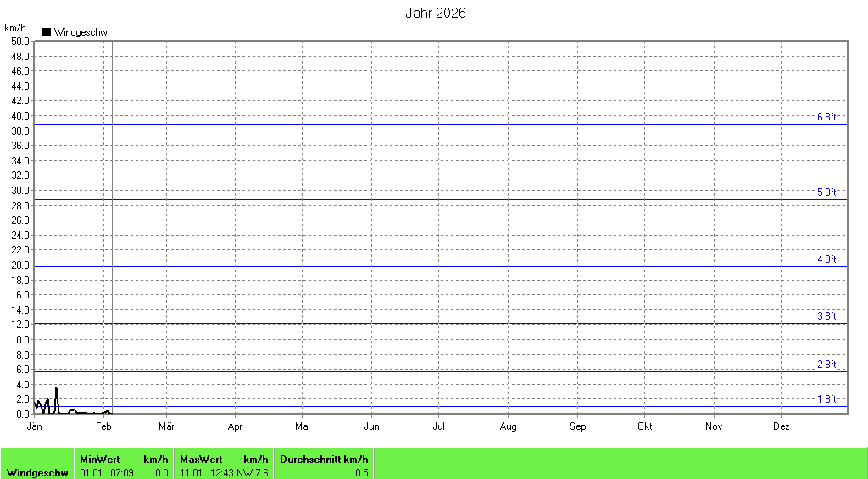Image resolution: width=868 pixels, height=479 pixels.
Task: Click the 50.0 value on the y-axis
Action: coord(20,41)
